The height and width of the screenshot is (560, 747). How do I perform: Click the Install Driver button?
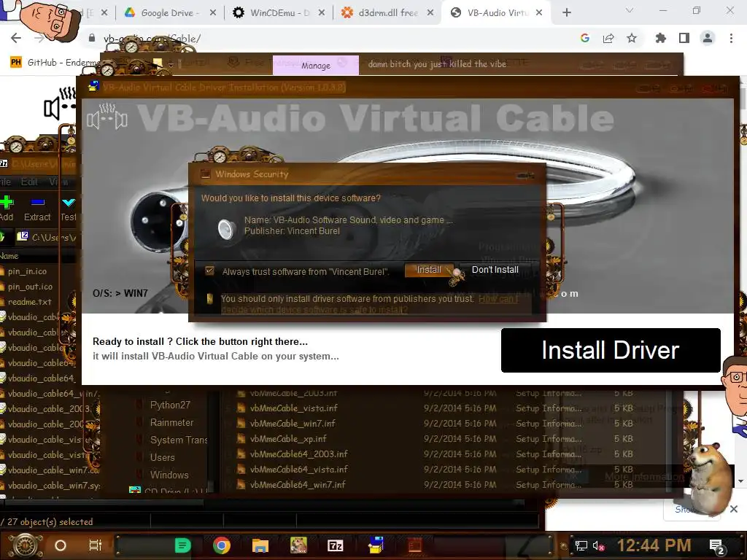611,350
